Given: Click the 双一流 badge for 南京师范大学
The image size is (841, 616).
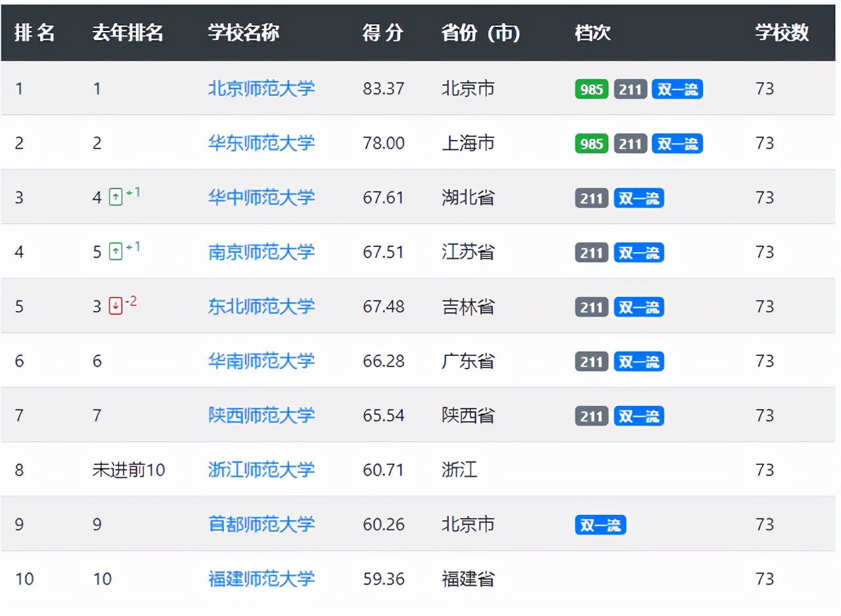Looking at the screenshot, I should pyautogui.click(x=639, y=252).
